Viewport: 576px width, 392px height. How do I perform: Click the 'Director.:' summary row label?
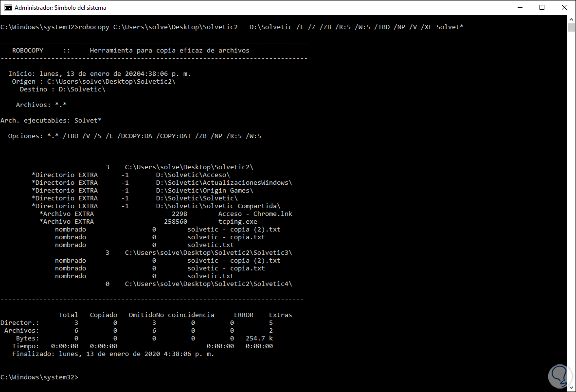coord(20,323)
